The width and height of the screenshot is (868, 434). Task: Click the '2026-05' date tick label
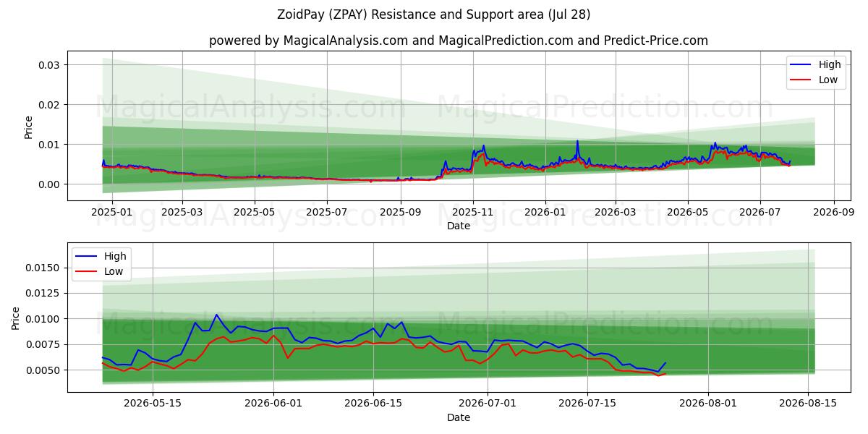(x=688, y=213)
